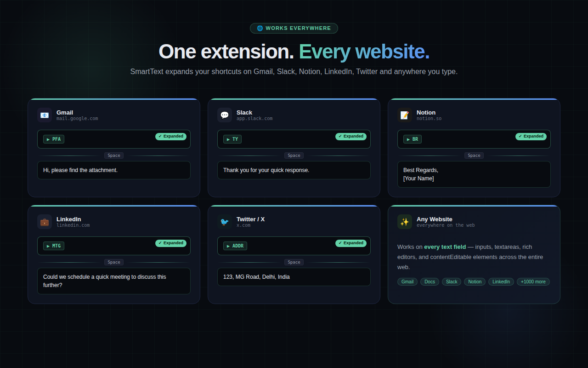Click the Expanded badge in LinkedIn card
This screenshot has height=368, width=588.
171,243
